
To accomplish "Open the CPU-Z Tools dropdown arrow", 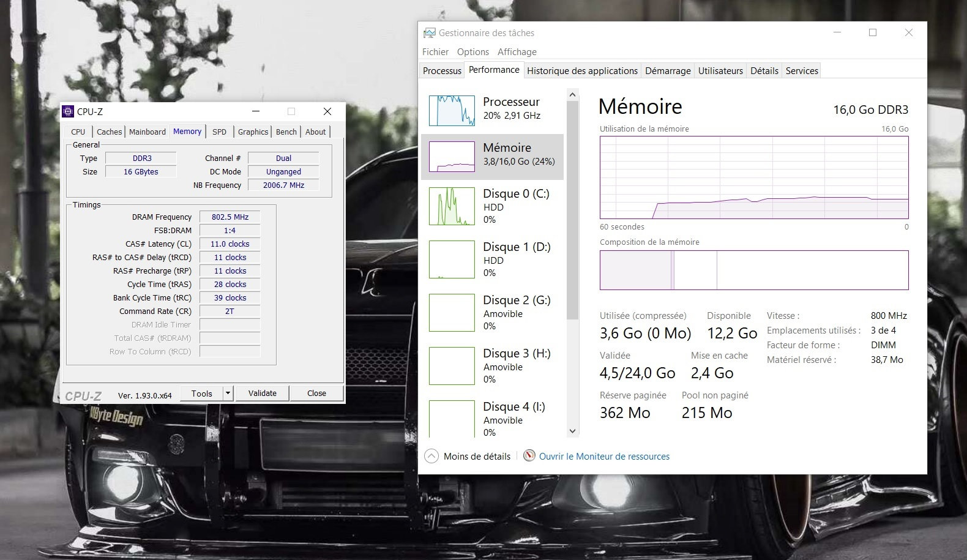I will [228, 393].
